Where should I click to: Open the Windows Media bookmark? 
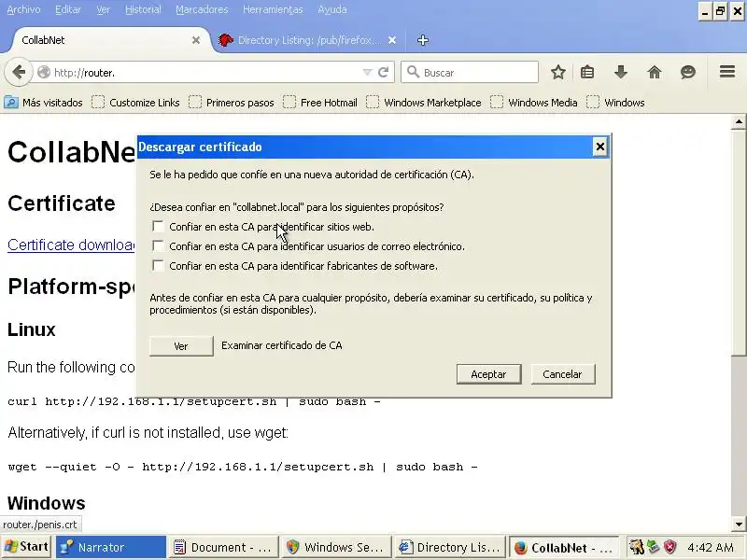pyautogui.click(x=534, y=103)
